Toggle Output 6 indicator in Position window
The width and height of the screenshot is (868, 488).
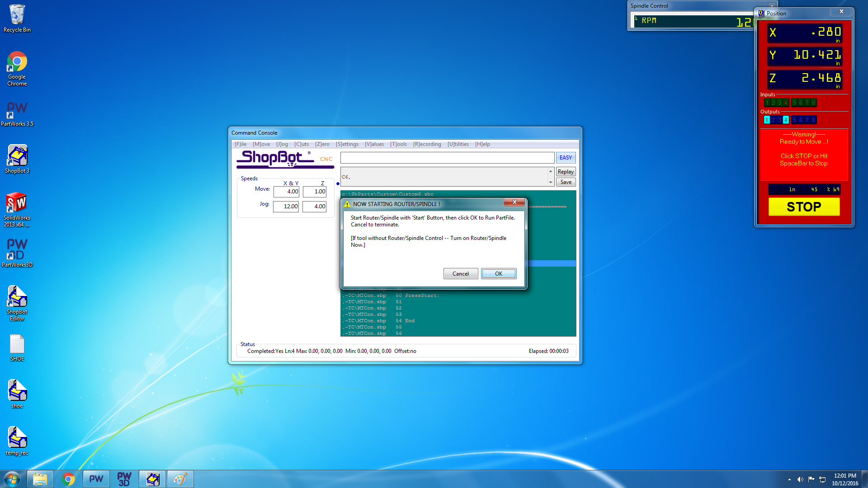pyautogui.click(x=801, y=120)
